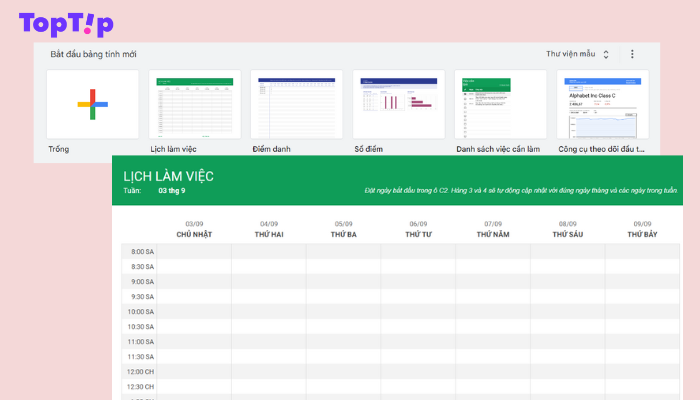The height and width of the screenshot is (400, 700).
Task: Open the Sổ điểm template thumbnail
Action: 398,104
